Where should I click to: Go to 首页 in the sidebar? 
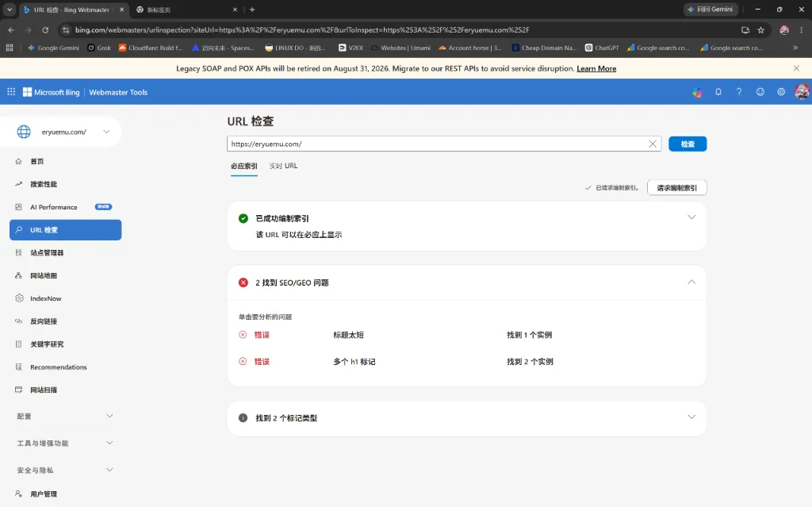coord(65,161)
